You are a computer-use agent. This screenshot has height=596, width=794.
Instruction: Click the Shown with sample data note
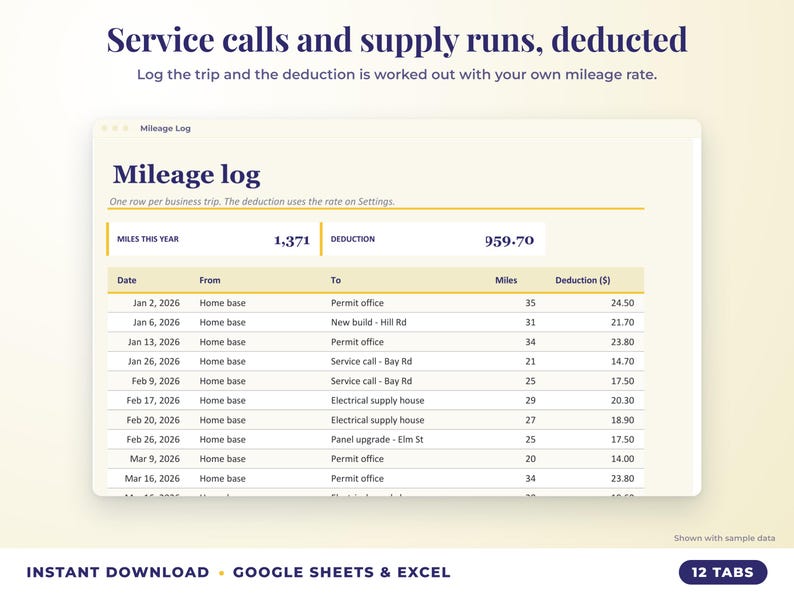coord(724,538)
